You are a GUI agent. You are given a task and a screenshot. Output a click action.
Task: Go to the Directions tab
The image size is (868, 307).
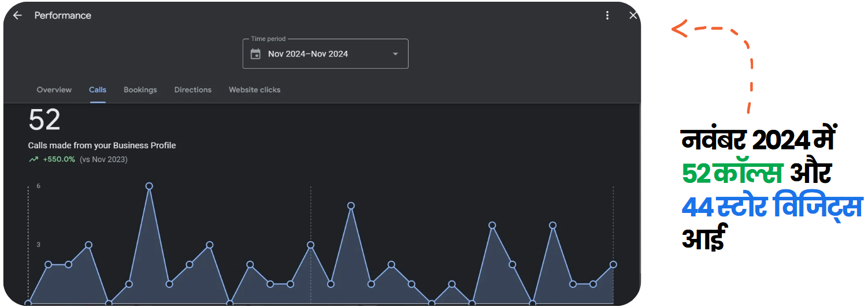[x=193, y=90]
